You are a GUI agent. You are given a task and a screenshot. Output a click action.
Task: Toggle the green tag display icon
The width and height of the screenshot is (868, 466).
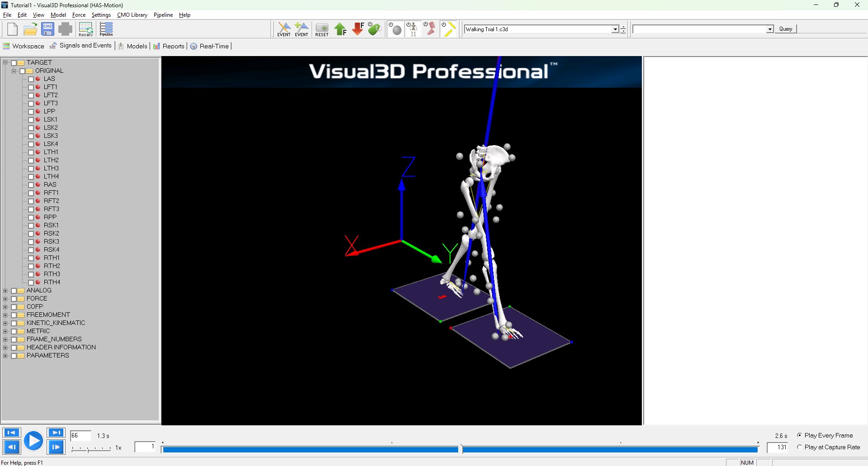pos(375,29)
